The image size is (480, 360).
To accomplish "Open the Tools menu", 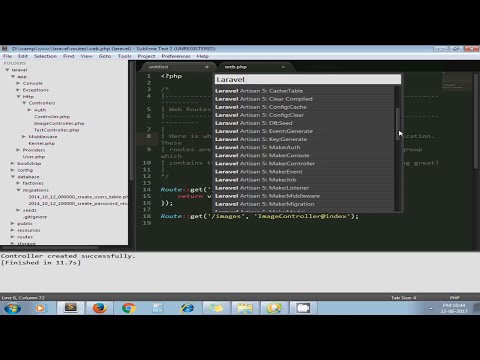I will pos(124,56).
